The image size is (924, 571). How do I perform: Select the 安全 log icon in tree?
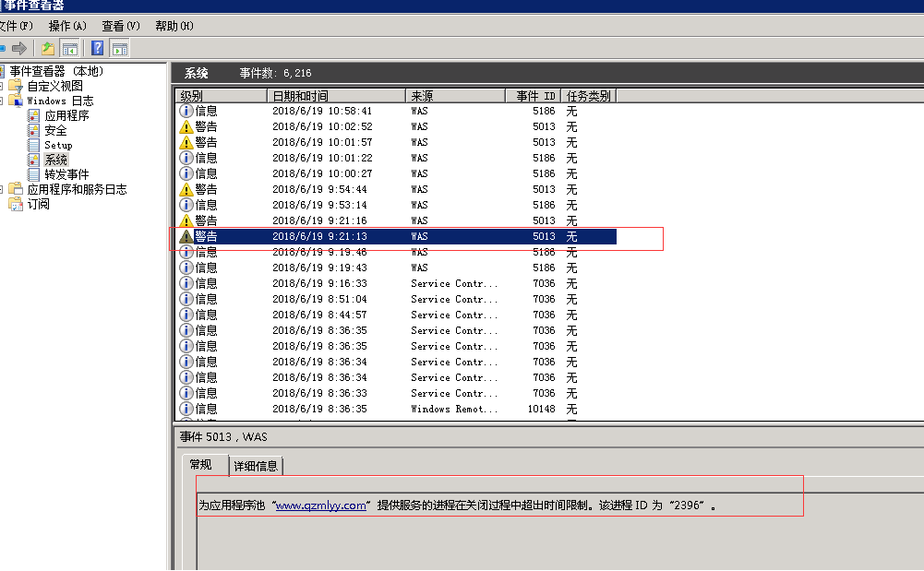click(34, 130)
